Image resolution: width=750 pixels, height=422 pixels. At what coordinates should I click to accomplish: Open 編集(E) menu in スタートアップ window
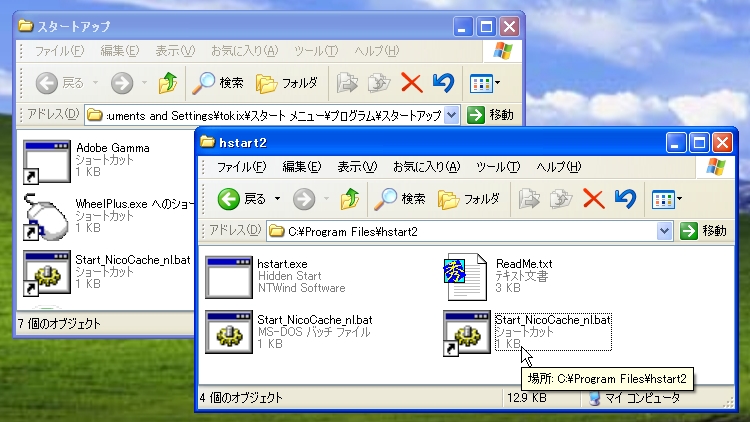120,51
